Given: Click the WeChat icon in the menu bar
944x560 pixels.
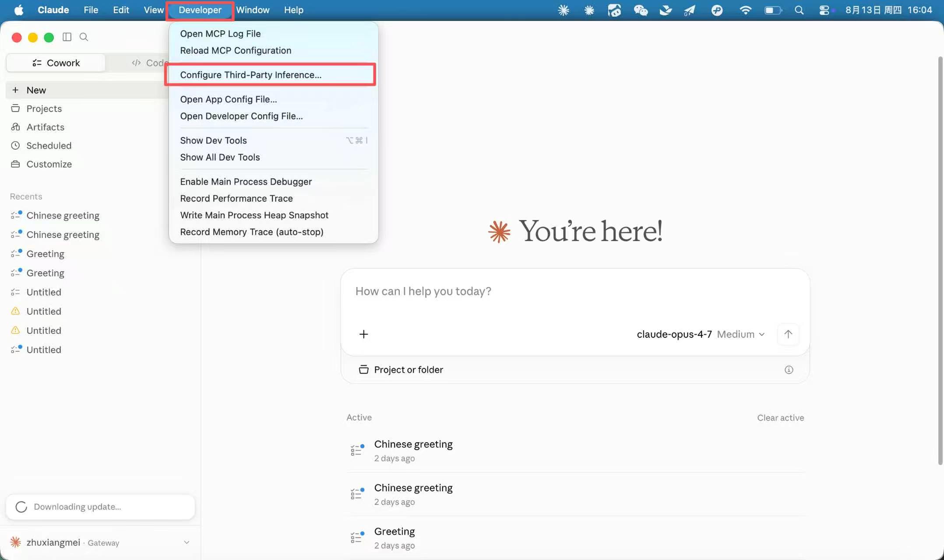Looking at the screenshot, I should click(x=641, y=10).
